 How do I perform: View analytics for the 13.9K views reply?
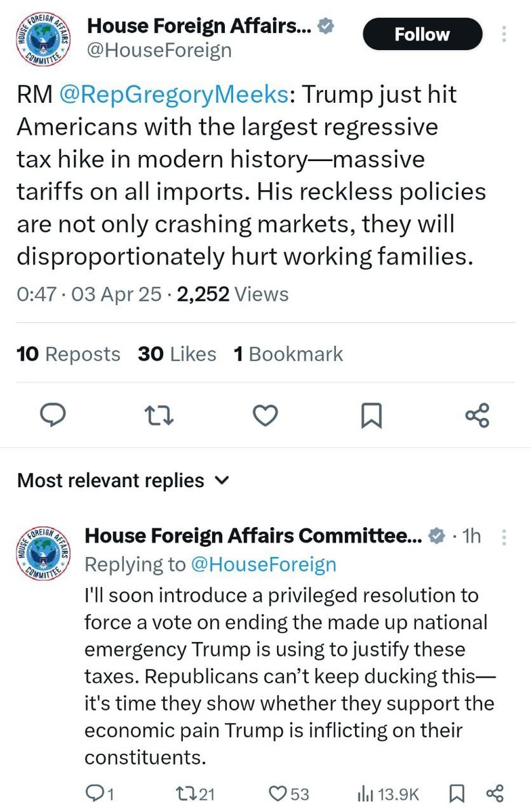(388, 793)
